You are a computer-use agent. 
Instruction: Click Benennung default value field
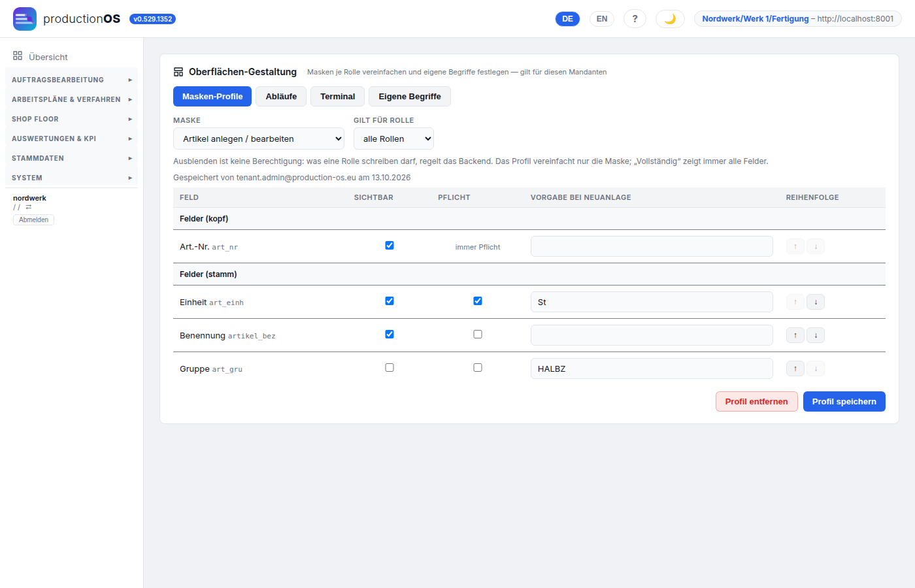point(652,335)
